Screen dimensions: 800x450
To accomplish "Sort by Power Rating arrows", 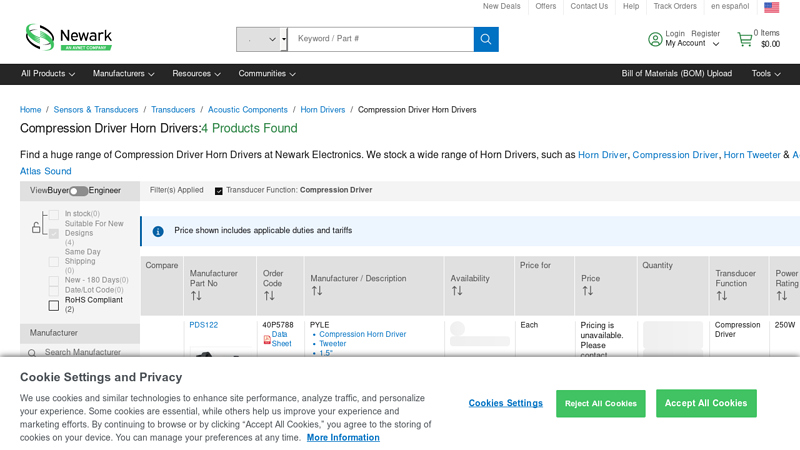I will tap(782, 295).
